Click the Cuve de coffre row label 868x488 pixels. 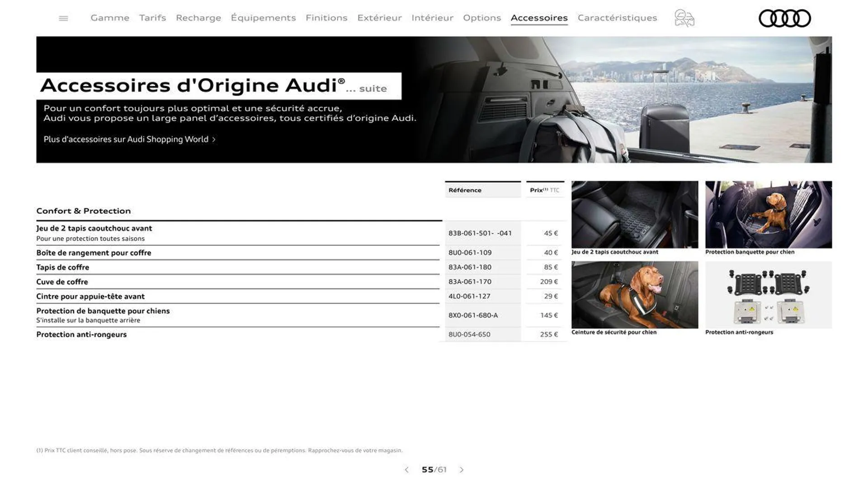(62, 282)
